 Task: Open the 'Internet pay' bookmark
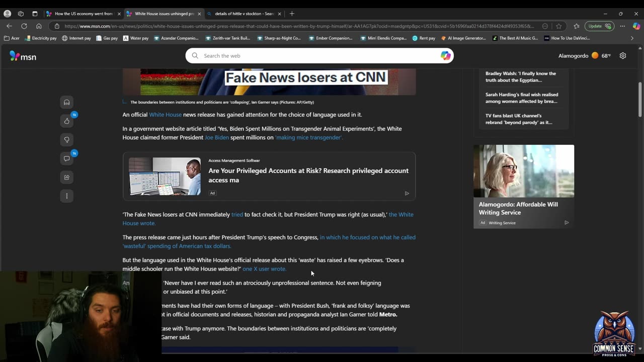(x=76, y=38)
